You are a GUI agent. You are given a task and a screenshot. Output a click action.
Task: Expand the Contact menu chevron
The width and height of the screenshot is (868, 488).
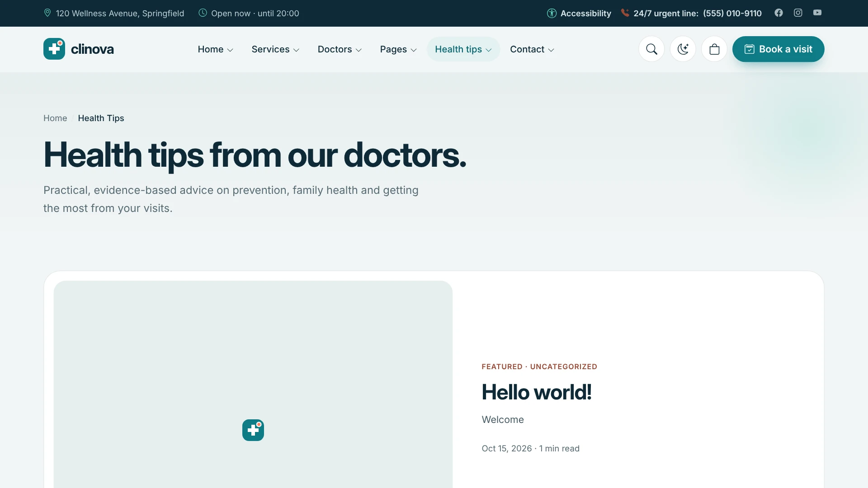551,50
